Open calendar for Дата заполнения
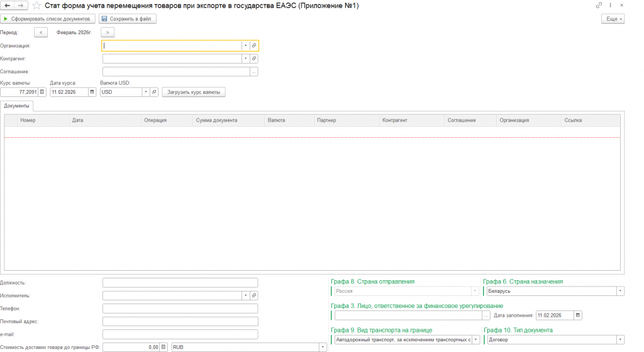 (x=578, y=315)
